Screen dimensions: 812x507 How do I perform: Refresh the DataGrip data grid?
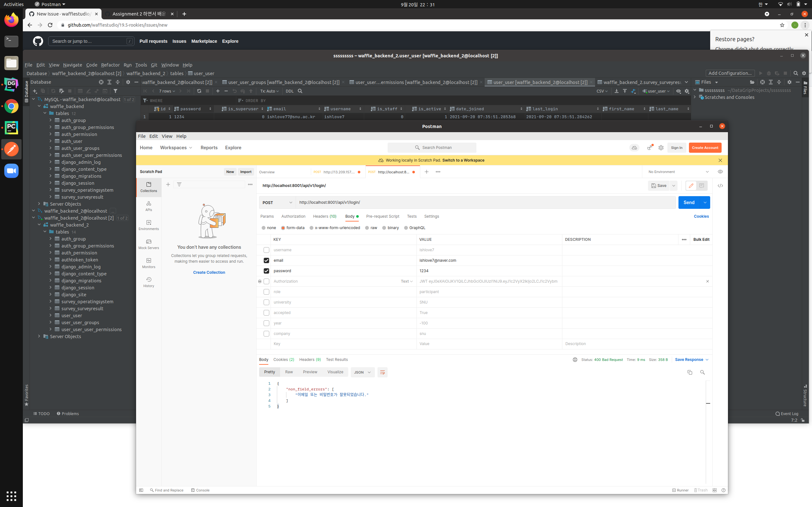point(199,91)
